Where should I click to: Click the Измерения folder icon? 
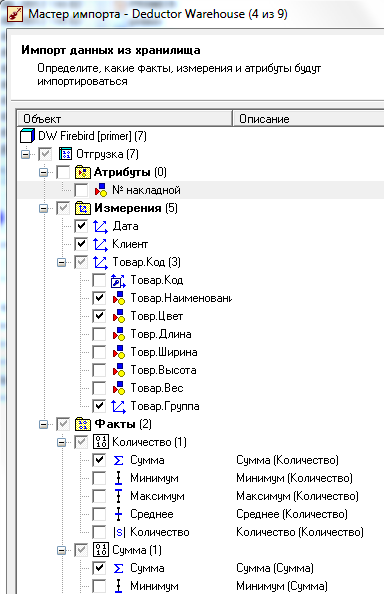tap(83, 208)
